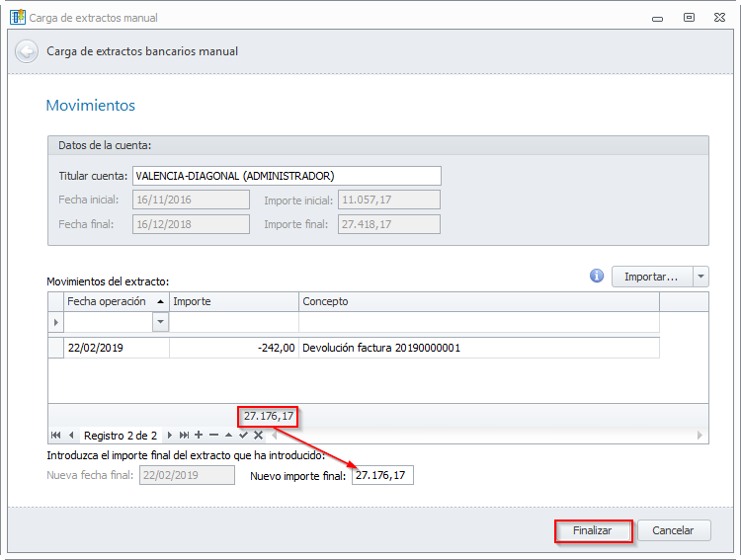Open the date dropdown in new row
Viewport: 741px width, 560px height.
point(161,322)
